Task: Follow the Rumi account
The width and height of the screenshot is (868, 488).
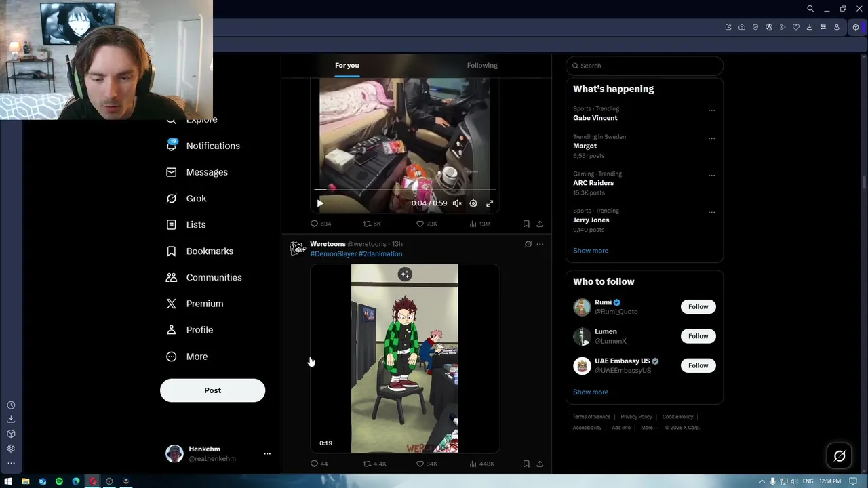Action: (698, 307)
